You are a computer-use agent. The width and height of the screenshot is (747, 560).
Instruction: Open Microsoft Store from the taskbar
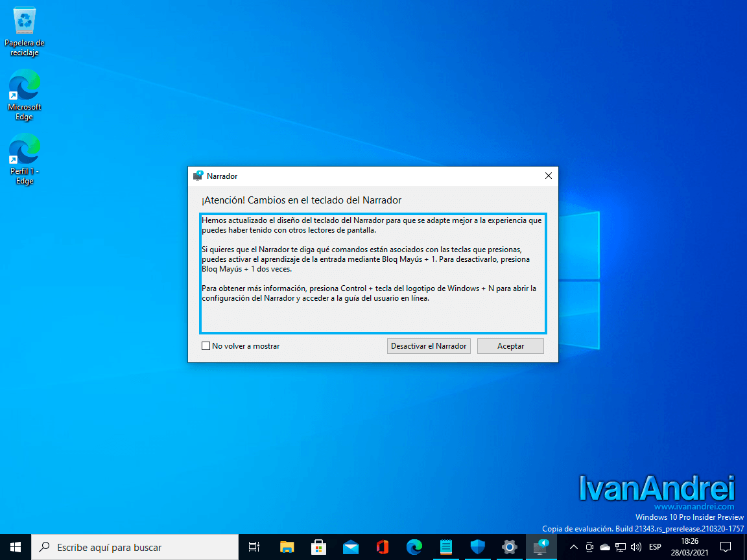coord(319,547)
